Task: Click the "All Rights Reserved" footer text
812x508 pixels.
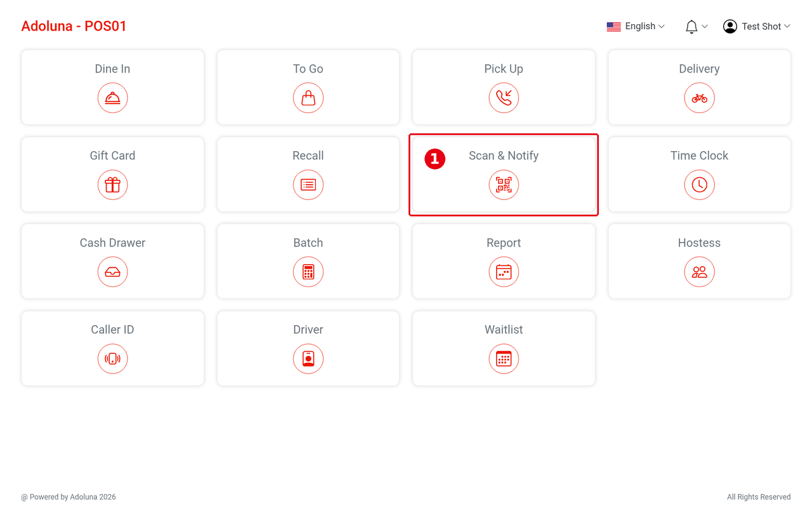Action: tap(759, 497)
